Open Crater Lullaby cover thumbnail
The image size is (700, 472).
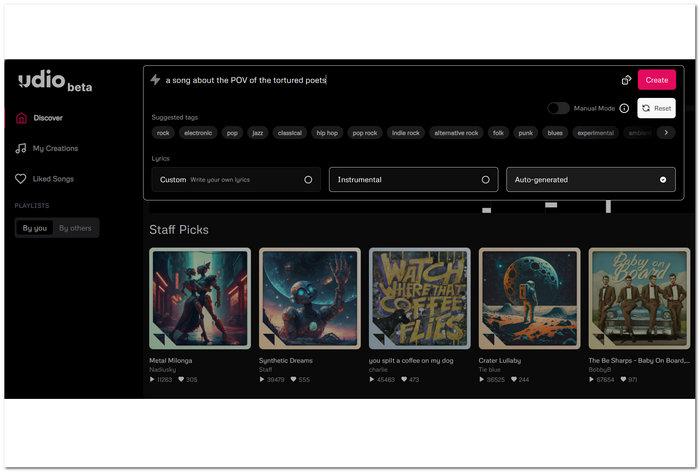[x=529, y=298]
